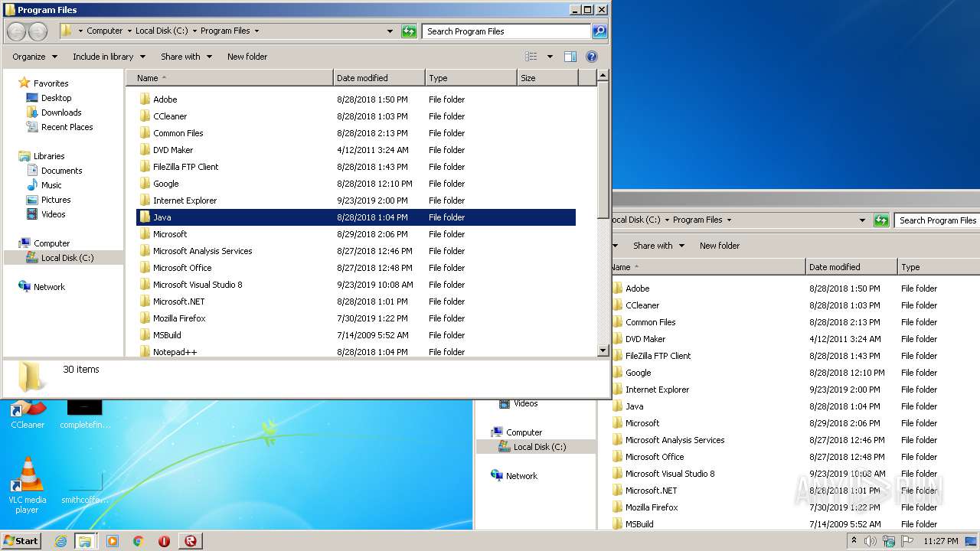The image size is (980, 551).
Task: Click the front window Search Program Files field
Action: (x=506, y=31)
